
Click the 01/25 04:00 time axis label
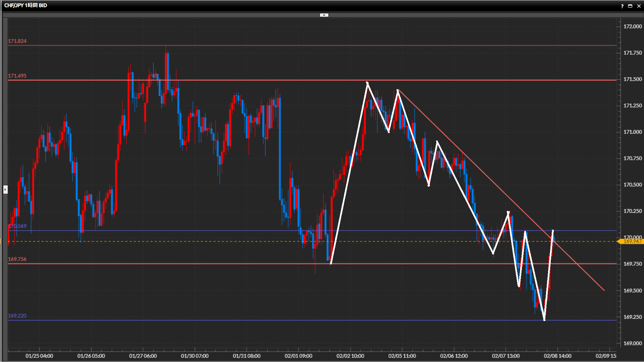39,356
